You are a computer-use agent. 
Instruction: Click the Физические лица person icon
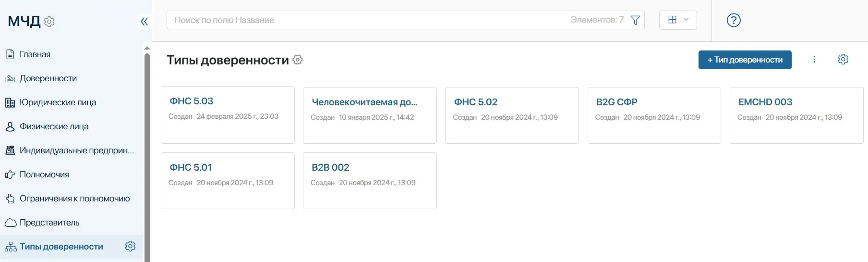[x=10, y=126]
